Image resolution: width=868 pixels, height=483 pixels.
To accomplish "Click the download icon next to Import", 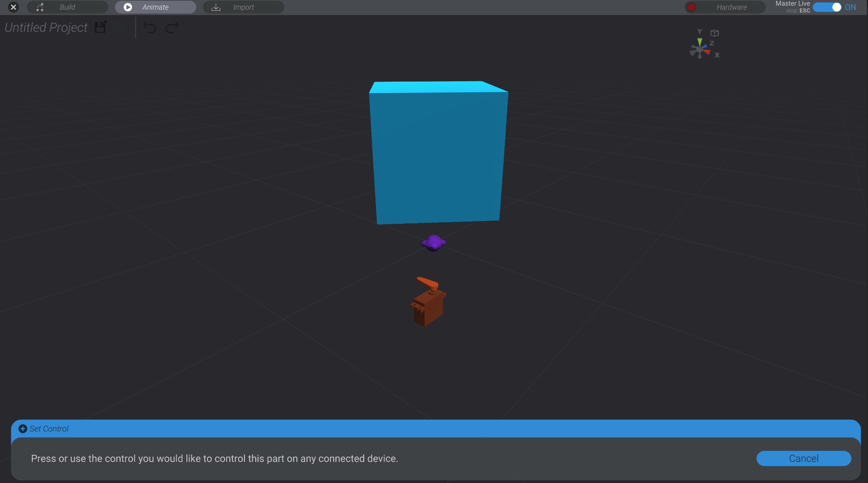I will click(215, 7).
